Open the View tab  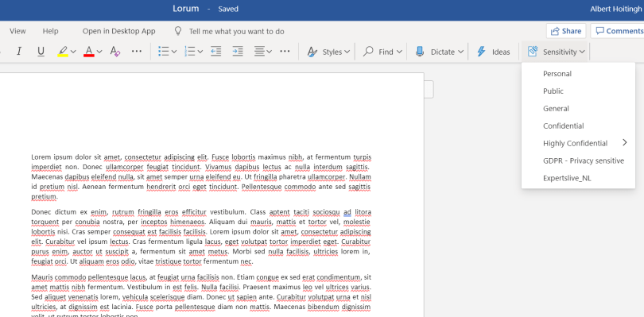(x=17, y=31)
